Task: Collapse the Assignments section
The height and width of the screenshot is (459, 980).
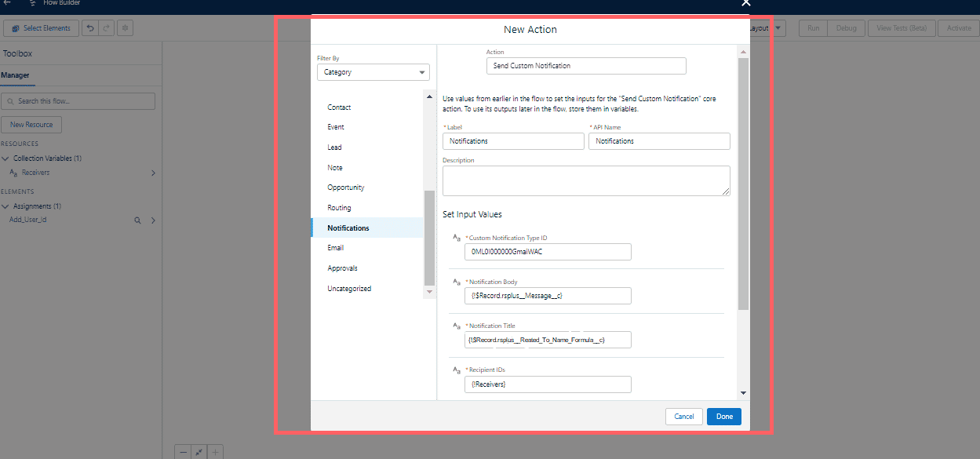Action: (6, 206)
